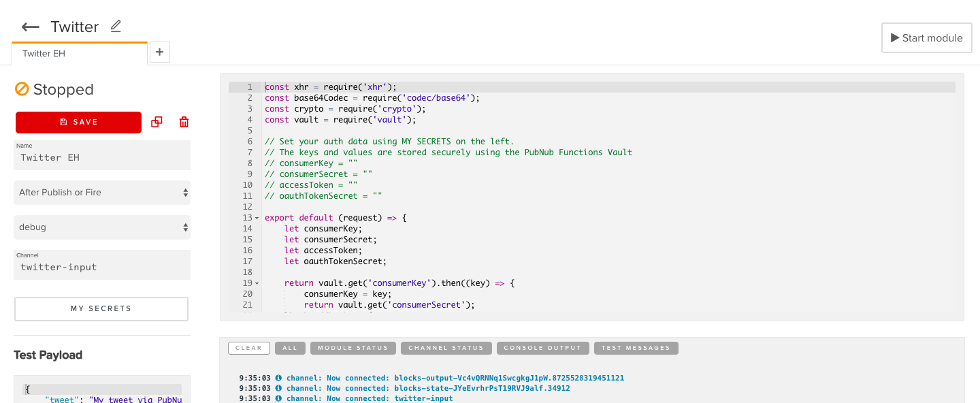Image resolution: width=980 pixels, height=403 pixels.
Task: Click the comment about MY SECRETS line 6
Action: [389, 142]
